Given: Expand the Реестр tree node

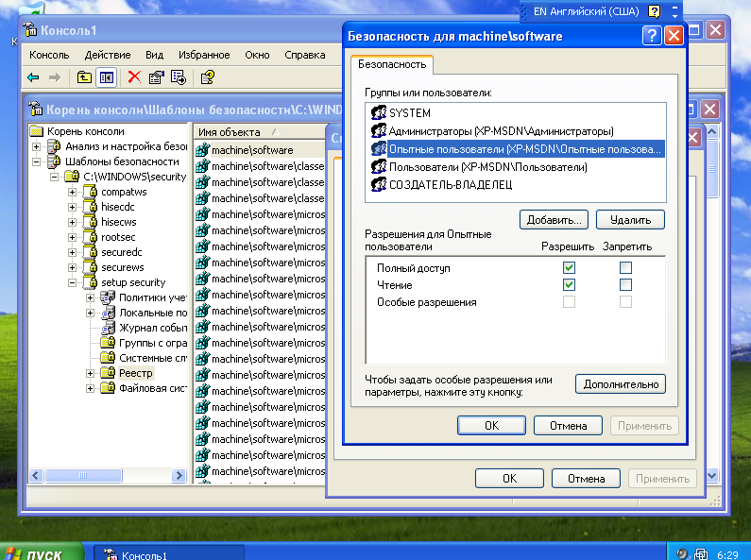Looking at the screenshot, I should coord(90,373).
